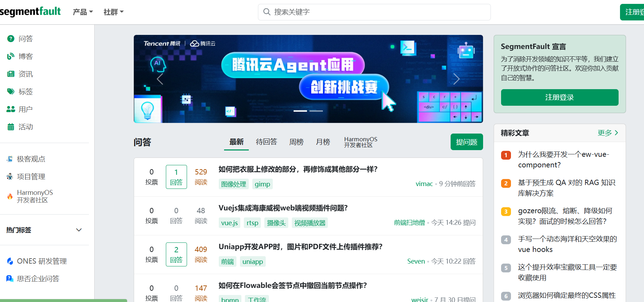644x302 pixels.
Task: Open user 前端扫地僧 profile link
Action: 409,222
